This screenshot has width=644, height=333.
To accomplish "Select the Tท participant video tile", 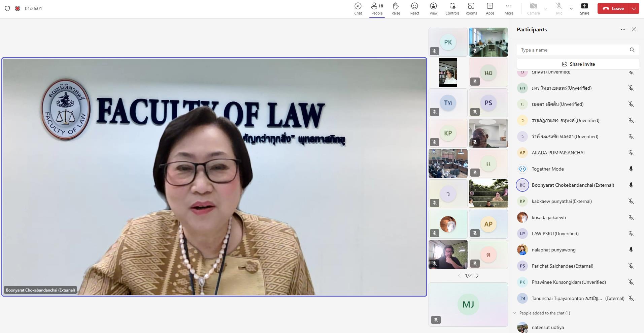I will (448, 103).
